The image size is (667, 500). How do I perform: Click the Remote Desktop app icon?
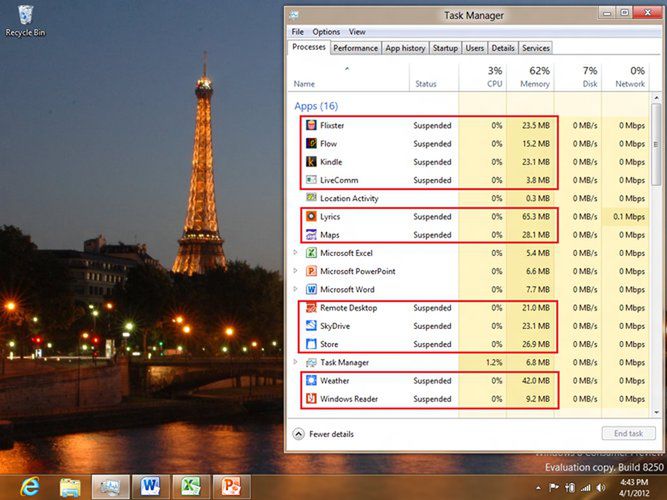point(311,308)
